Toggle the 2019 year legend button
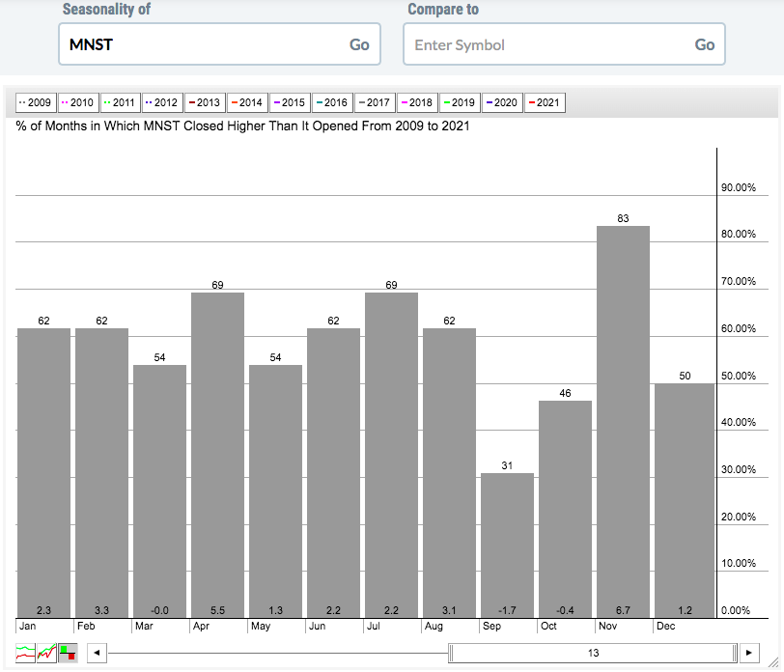The height and width of the screenshot is (672, 784). tap(459, 102)
